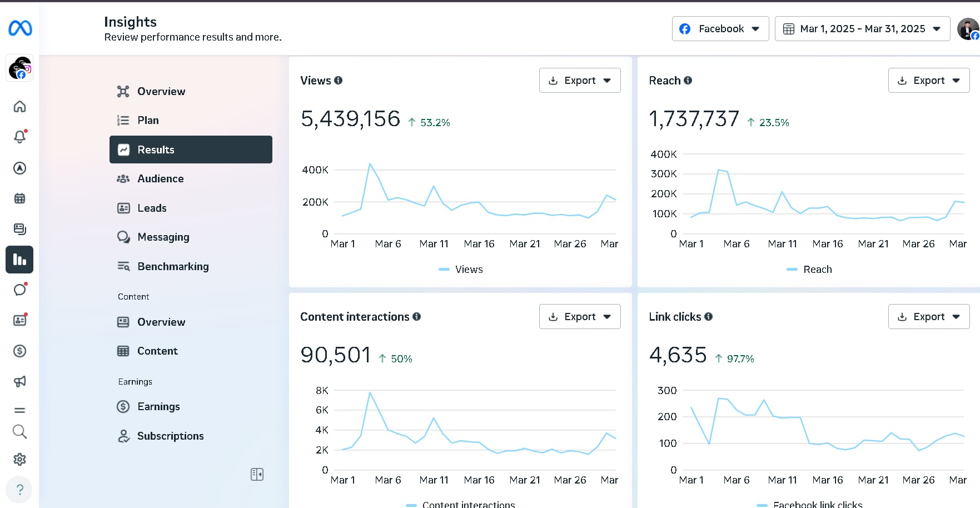This screenshot has width=980, height=508.
Task: Open the Notifications bell icon
Action: 19,137
